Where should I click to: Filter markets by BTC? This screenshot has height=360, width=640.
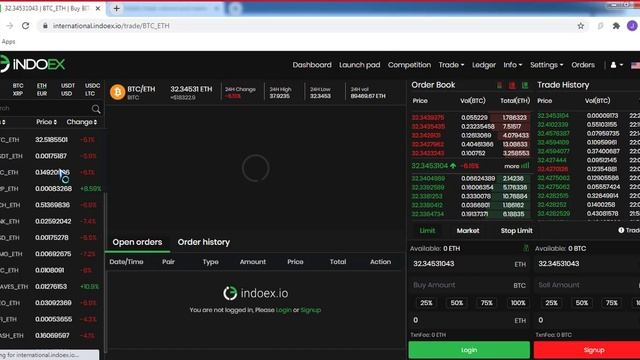click(18, 86)
